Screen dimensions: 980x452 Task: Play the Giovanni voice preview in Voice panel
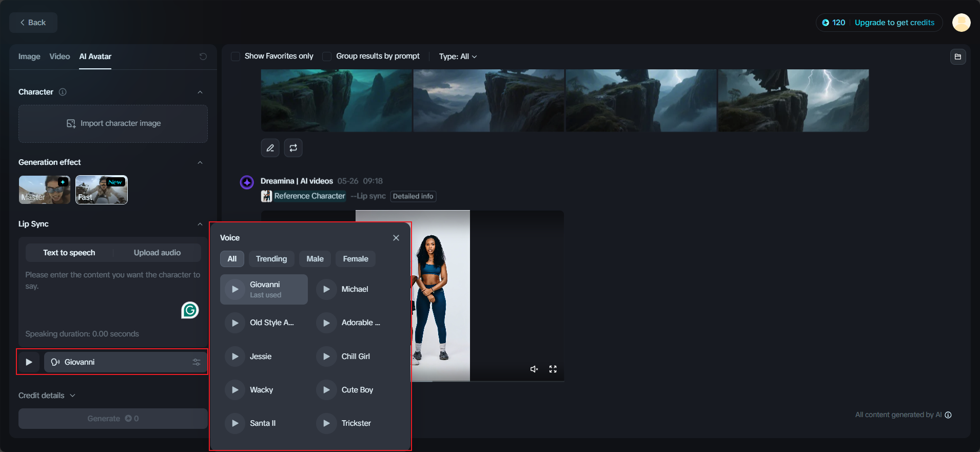coord(235,289)
